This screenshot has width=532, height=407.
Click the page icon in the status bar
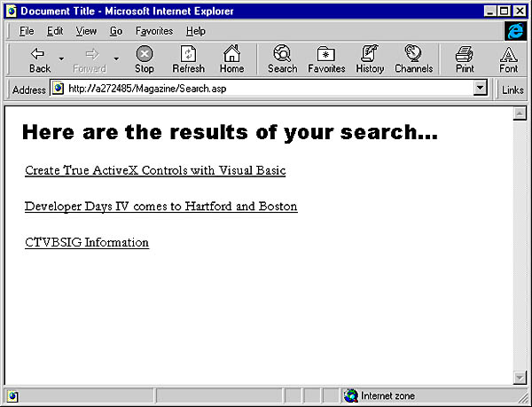coord(12,396)
